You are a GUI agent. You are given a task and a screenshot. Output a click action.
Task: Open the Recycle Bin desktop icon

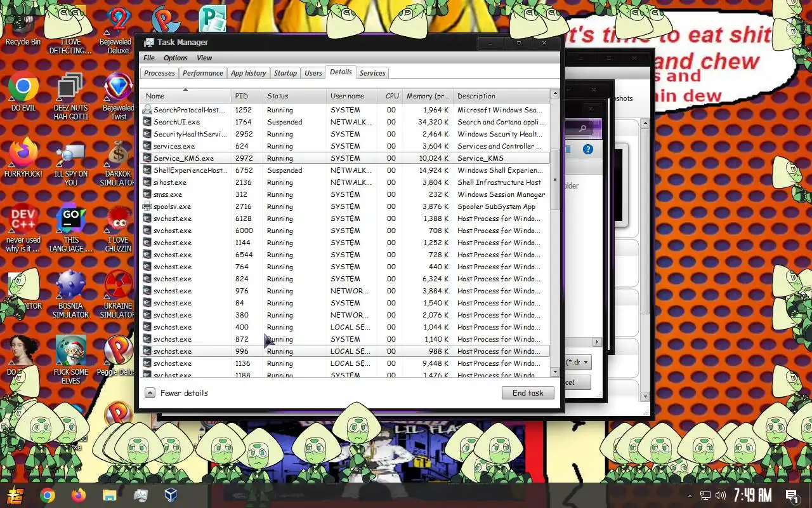[x=23, y=29]
